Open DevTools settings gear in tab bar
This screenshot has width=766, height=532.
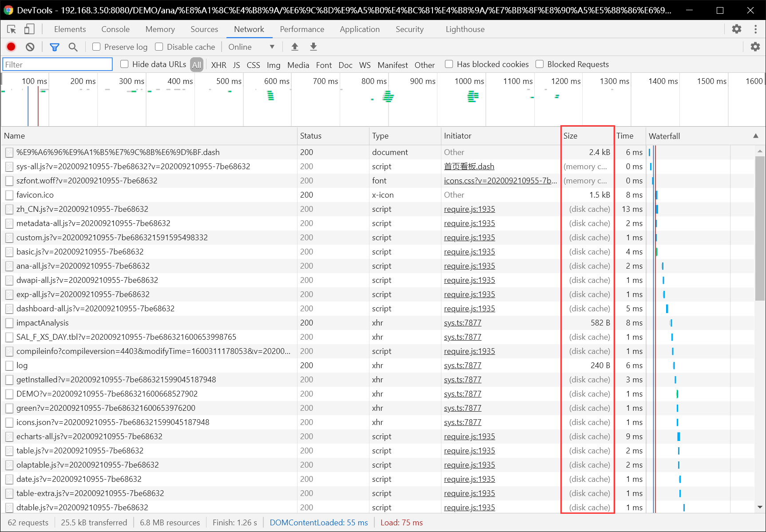click(737, 29)
